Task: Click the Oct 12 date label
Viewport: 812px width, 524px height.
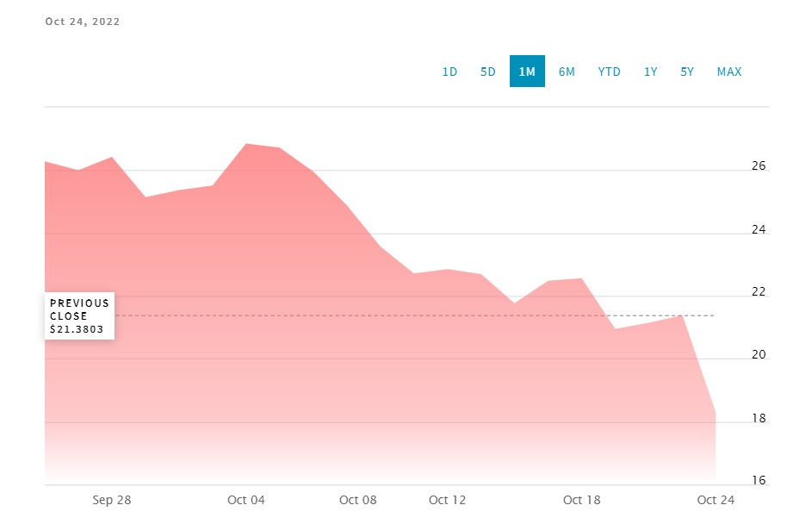Action: pos(447,500)
